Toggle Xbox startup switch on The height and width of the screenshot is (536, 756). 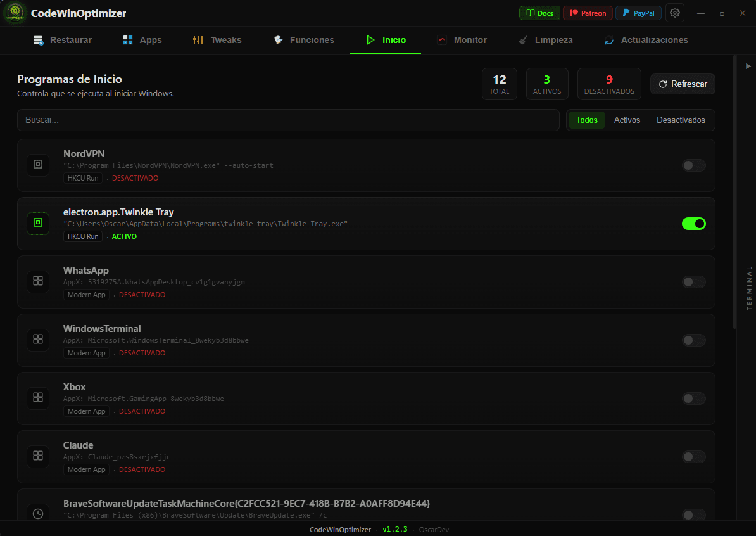[694, 399]
